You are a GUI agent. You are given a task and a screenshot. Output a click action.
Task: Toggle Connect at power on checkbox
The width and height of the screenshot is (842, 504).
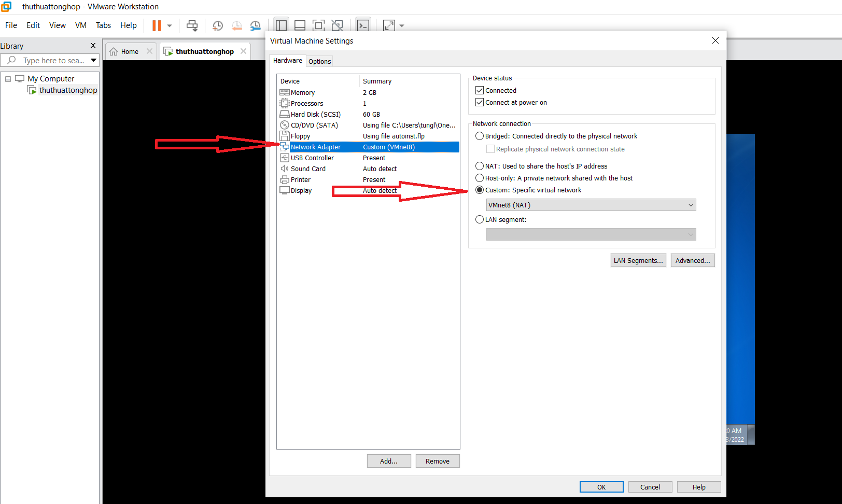[480, 102]
